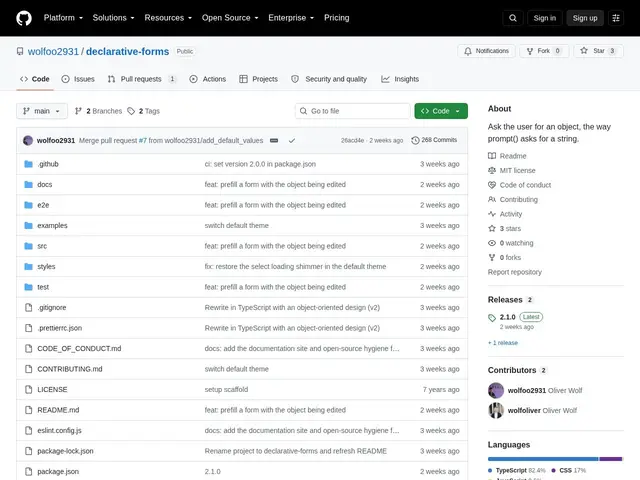Image resolution: width=640 pixels, height=480 pixels.
Task: Open the green Code dropdown button
Action: click(441, 111)
